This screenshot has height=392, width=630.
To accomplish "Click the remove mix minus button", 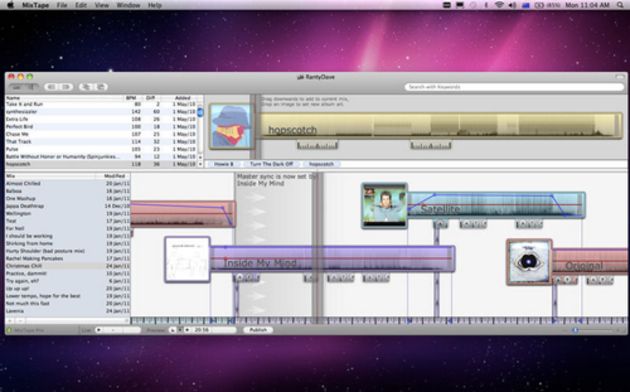I will click(19, 321).
